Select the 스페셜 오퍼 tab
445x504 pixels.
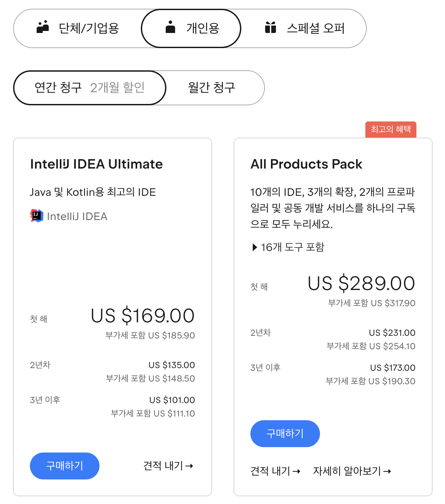click(x=304, y=28)
